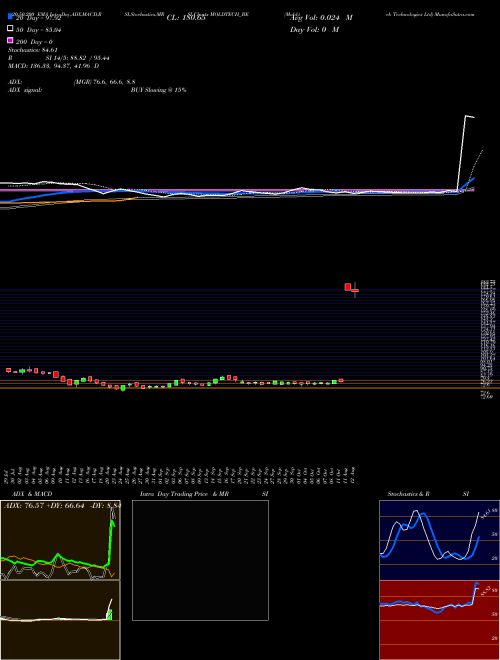Select the 'BUY Slowing @ 15%' signal text
The width and height of the screenshot is (500, 660).
click(158, 90)
